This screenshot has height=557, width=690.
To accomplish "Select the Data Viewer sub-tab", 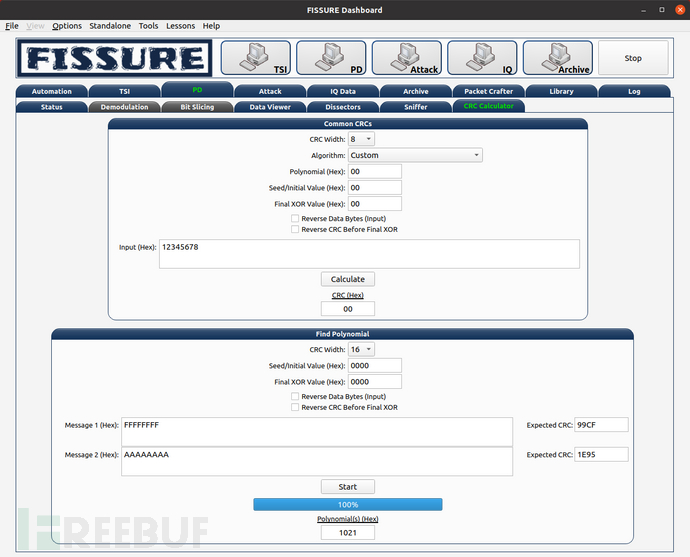I will pyautogui.click(x=270, y=107).
